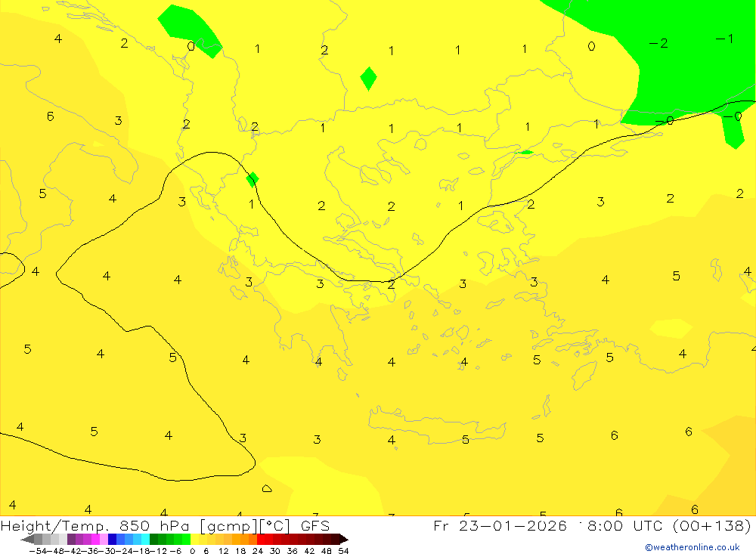This screenshot has width=756, height=554.
Task: Click the dark brown right arrow end of scale
Action: click(342, 539)
